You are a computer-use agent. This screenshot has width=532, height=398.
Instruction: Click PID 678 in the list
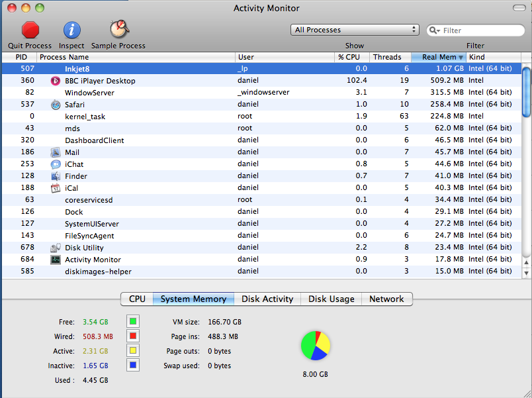pos(28,247)
